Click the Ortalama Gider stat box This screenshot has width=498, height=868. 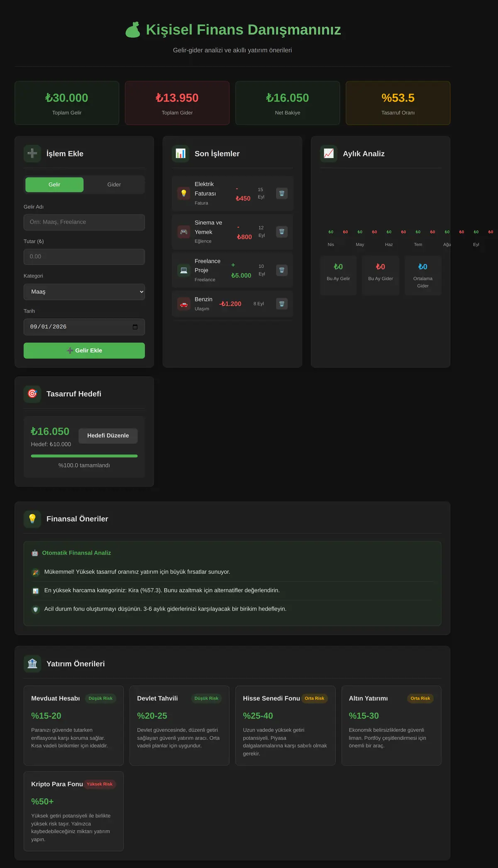pyautogui.click(x=423, y=276)
